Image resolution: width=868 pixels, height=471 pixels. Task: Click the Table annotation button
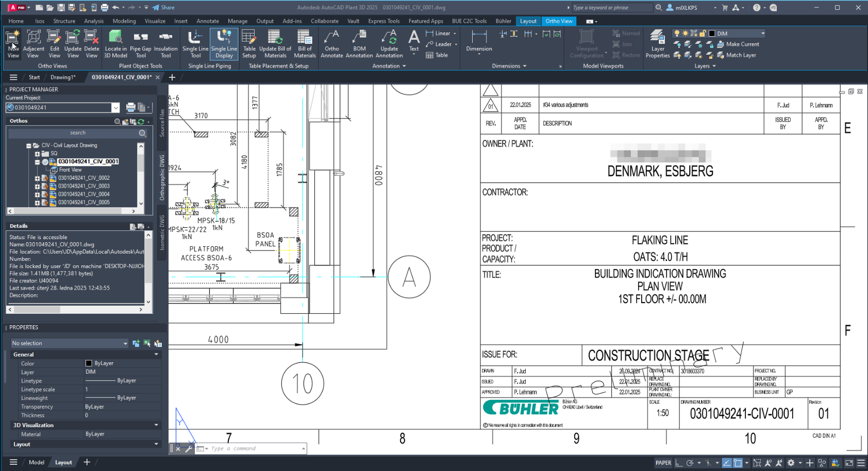437,55
